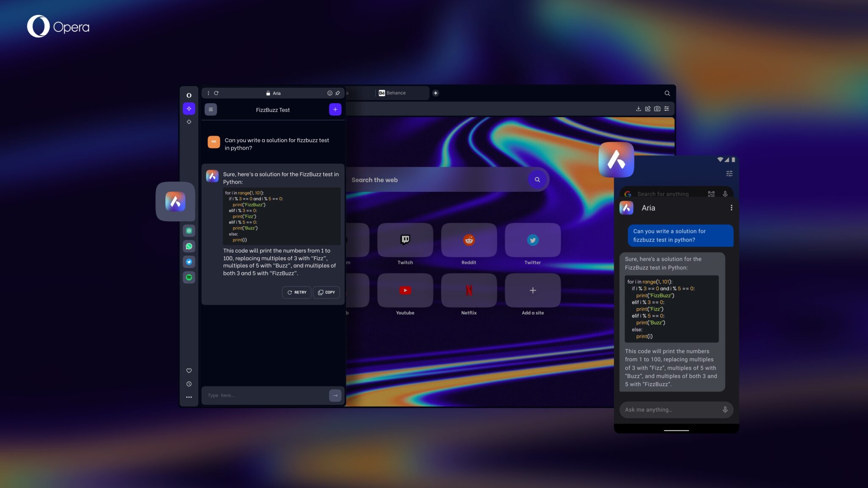
Task: Pin the Aria panel with the pin icon
Action: [337, 93]
